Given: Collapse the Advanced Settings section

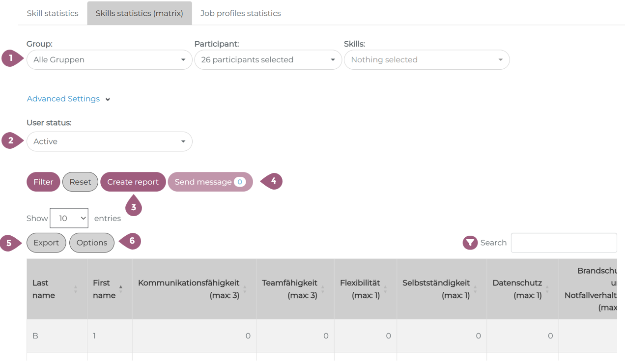Looking at the screenshot, I should pos(68,99).
